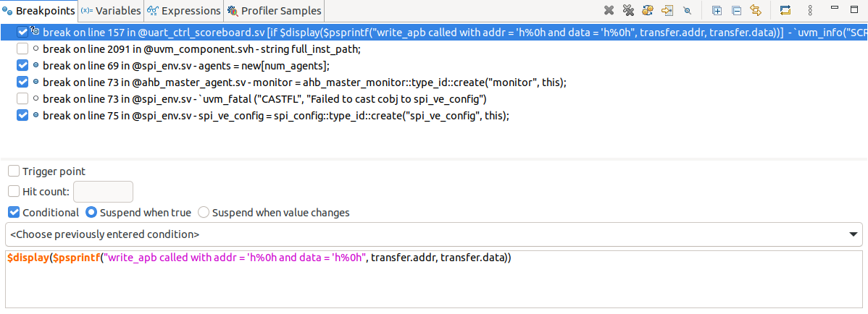Disable the spi_env.sv line 69 breakpoint
Image resolution: width=868 pixels, height=314 pixels.
[22, 65]
